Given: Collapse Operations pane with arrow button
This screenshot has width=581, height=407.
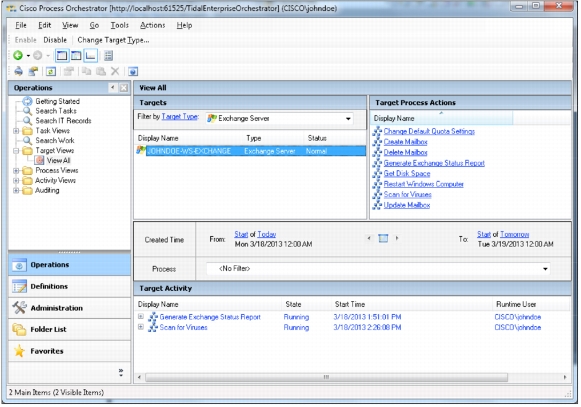Looking at the screenshot, I should coord(113,88).
